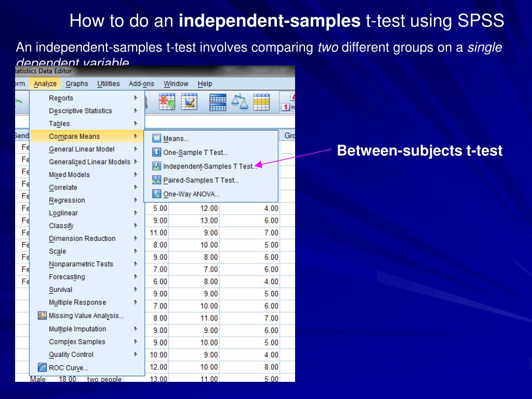Open the Dimension Reduction menu entry
The height and width of the screenshot is (399, 532).
click(87, 238)
